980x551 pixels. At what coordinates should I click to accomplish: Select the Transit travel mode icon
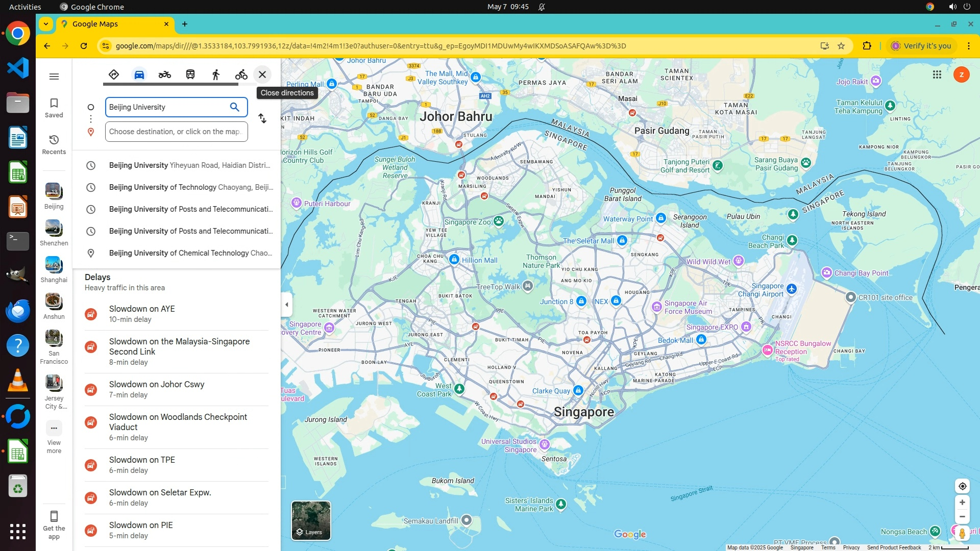(190, 75)
